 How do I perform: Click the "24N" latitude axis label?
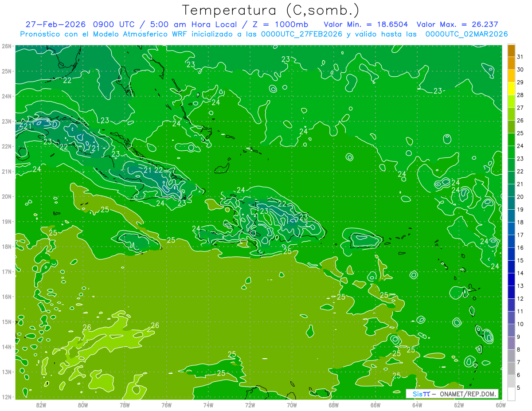click(6, 96)
